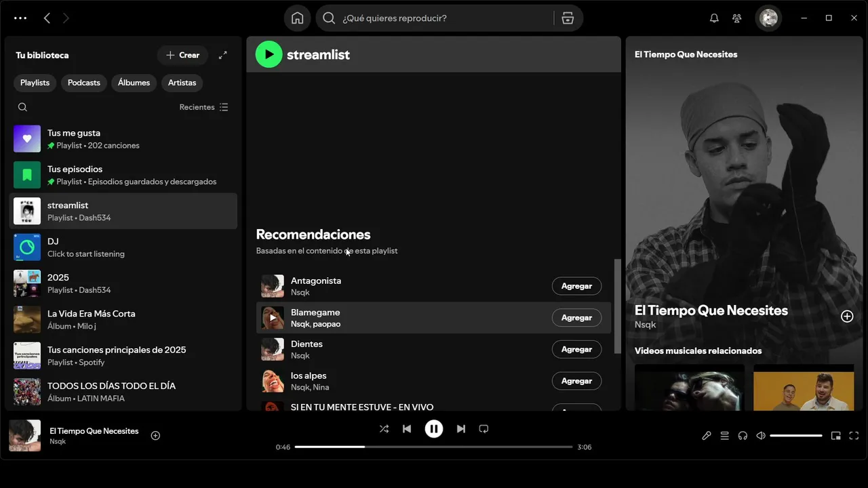The height and width of the screenshot is (488, 868).
Task: Pause the current song
Action: click(434, 429)
